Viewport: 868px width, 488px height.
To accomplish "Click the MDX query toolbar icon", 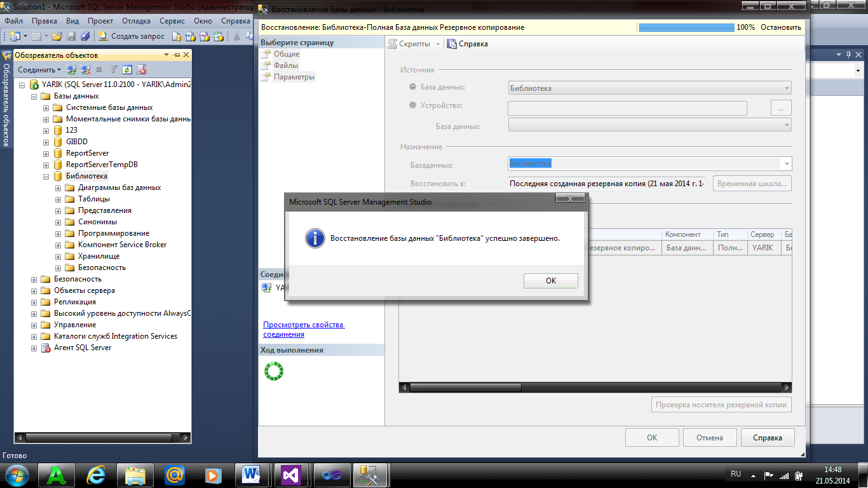I will 189,36.
